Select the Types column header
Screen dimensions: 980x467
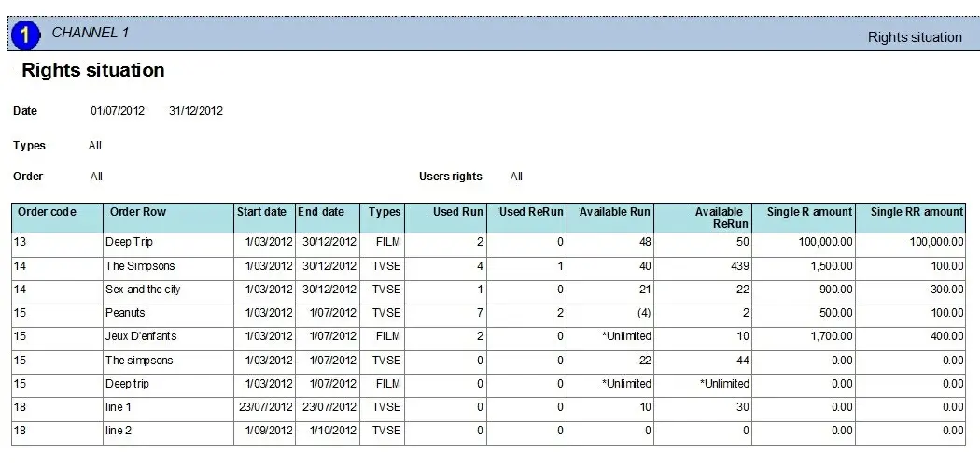pos(384,212)
